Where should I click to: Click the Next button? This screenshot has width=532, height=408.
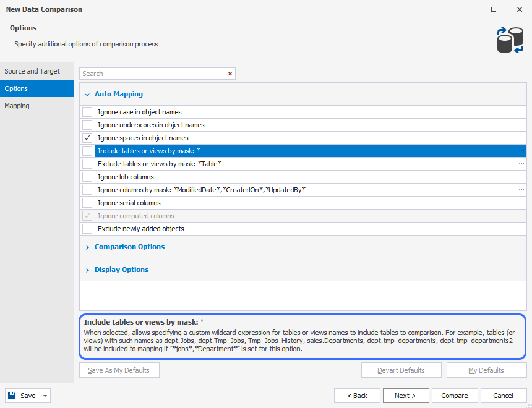coord(406,395)
